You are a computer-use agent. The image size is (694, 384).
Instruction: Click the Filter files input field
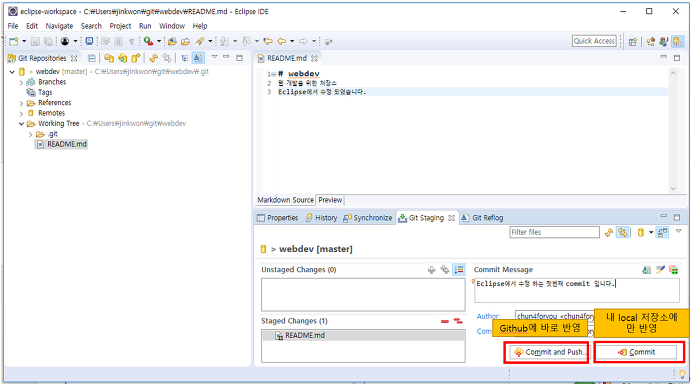tap(555, 232)
